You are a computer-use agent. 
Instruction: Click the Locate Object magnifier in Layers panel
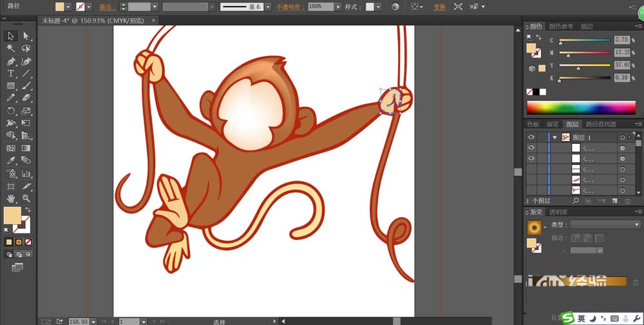[x=575, y=201]
